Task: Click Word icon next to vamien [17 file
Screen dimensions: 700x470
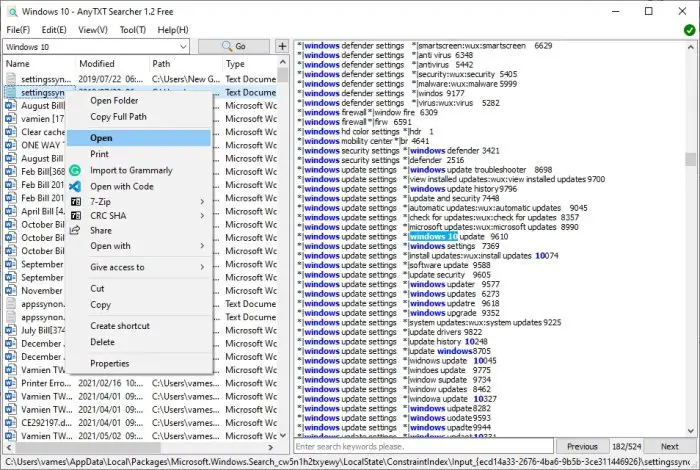Action: click(x=10, y=119)
